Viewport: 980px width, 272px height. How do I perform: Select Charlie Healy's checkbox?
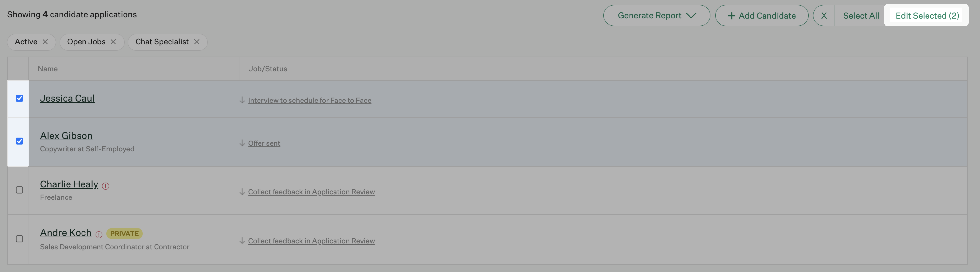19,190
